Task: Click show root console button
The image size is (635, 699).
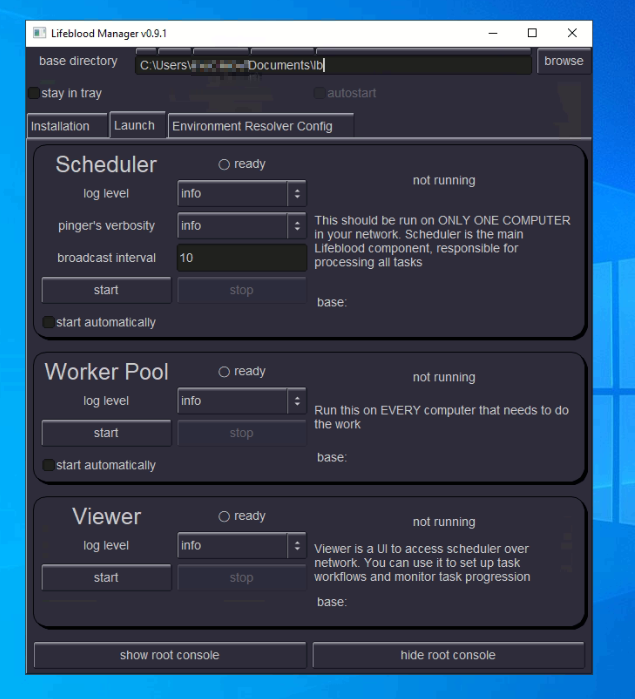Action: pyautogui.click(x=170, y=655)
